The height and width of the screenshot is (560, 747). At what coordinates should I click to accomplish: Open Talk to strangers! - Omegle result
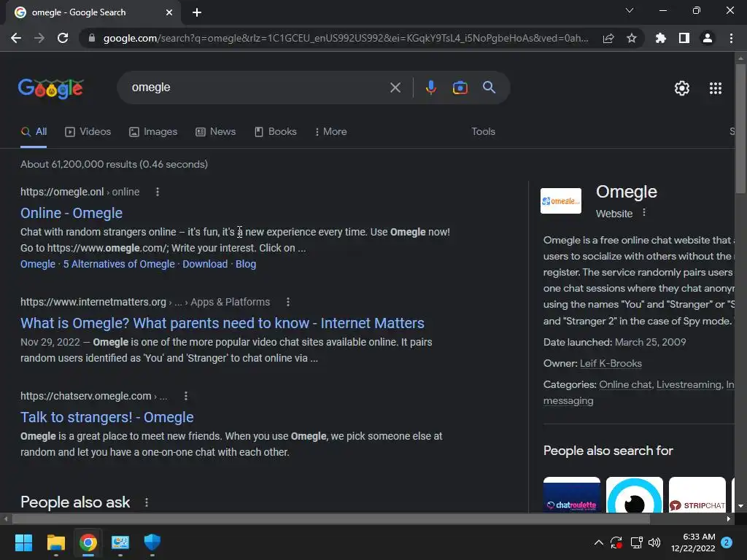click(107, 417)
